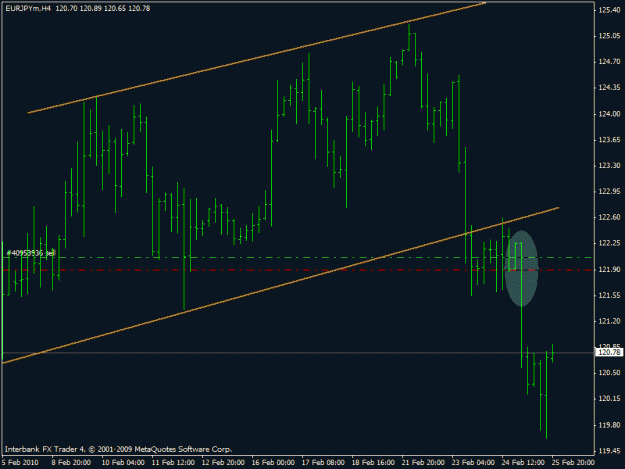625x469 pixels.
Task: Click the 12 Feb 20:00 time label
Action: (223, 462)
